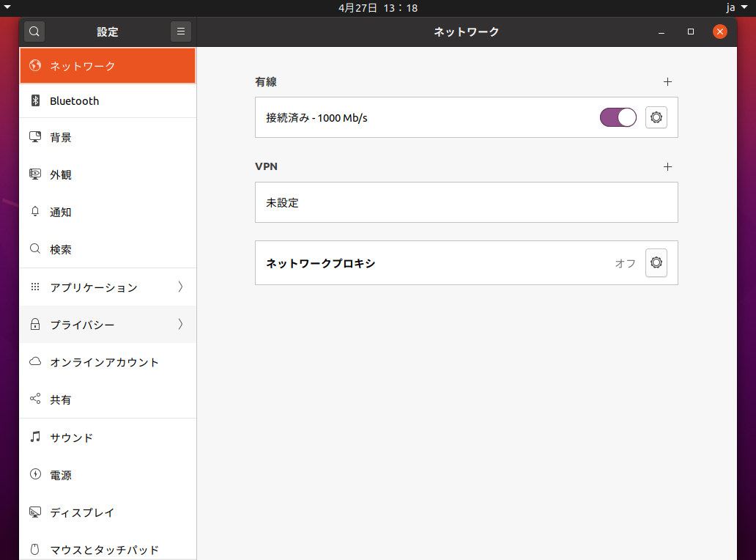Click the 接続済み - 1000 Mb/s text
This screenshot has width=756, height=560.
point(316,118)
